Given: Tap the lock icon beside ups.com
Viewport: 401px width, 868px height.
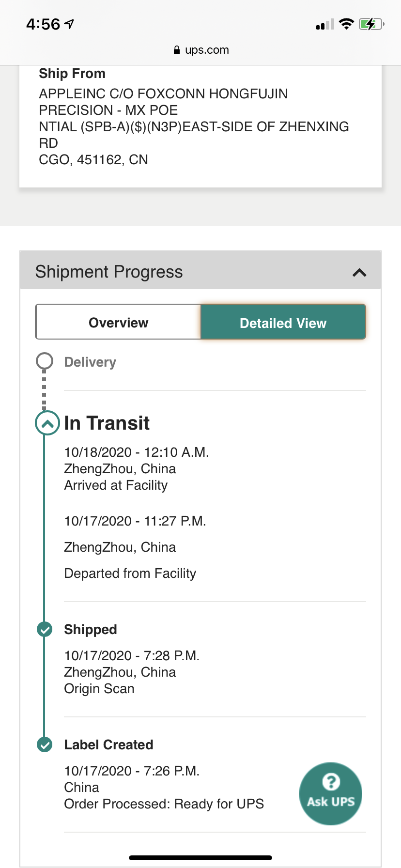Looking at the screenshot, I should point(177,50).
